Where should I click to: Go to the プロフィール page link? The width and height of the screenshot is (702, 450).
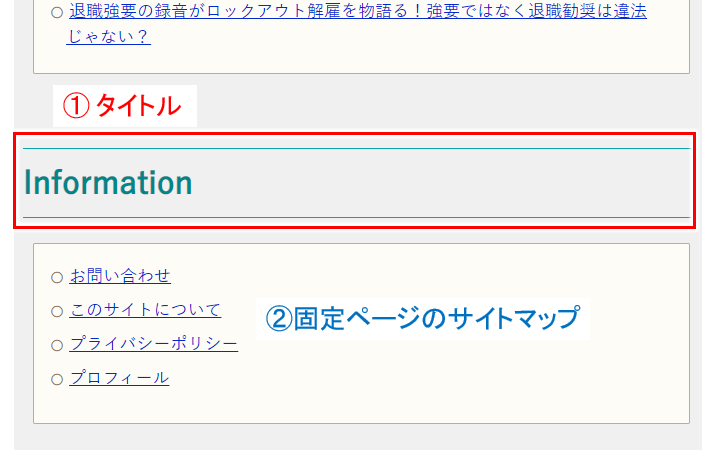pos(119,378)
